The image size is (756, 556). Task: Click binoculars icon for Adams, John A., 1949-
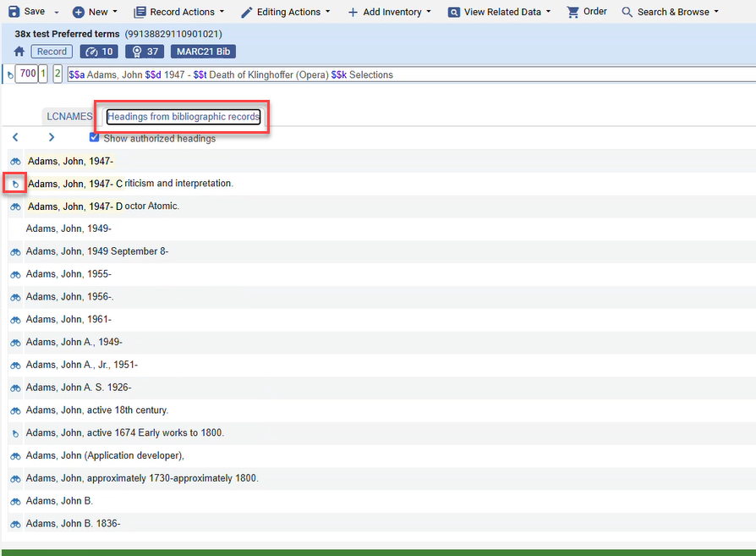[x=15, y=343]
